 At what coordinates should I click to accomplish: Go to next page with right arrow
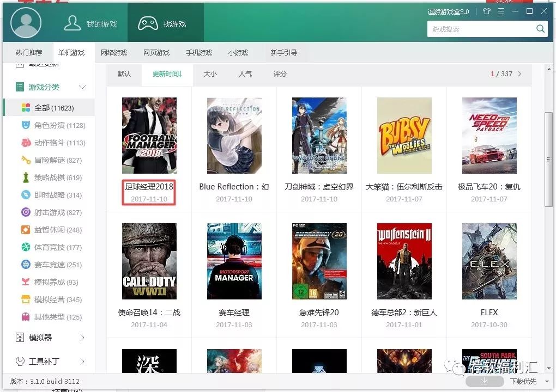pos(520,74)
